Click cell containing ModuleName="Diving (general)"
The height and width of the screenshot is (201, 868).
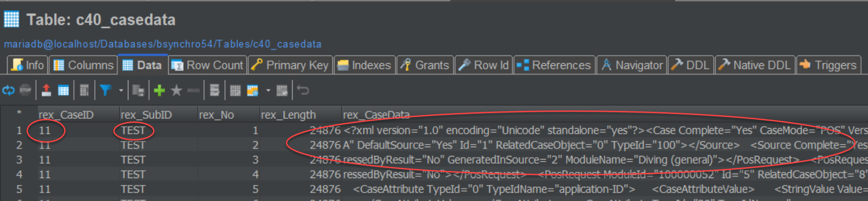pyautogui.click(x=605, y=159)
